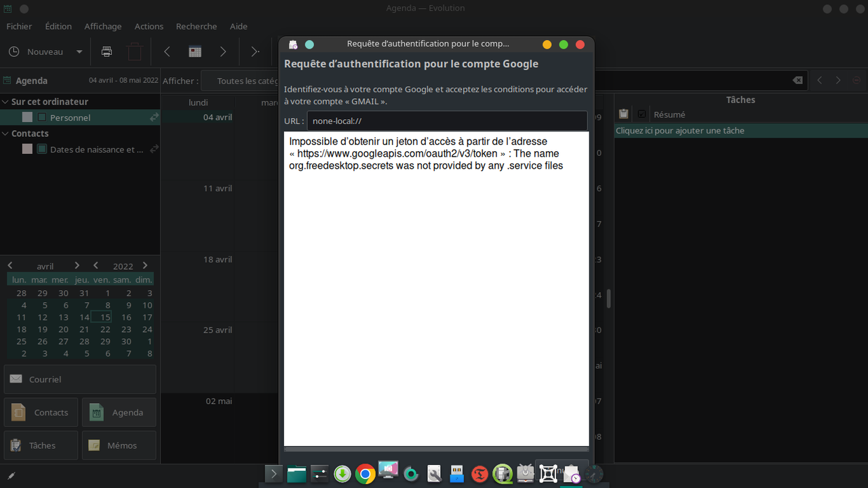The height and width of the screenshot is (488, 868).
Task: Click the calendar view vertical scrollbar
Action: (x=608, y=298)
